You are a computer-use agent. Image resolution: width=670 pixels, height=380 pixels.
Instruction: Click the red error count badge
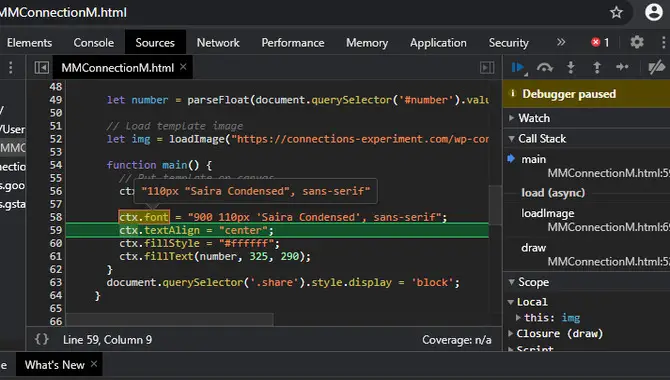coord(600,42)
